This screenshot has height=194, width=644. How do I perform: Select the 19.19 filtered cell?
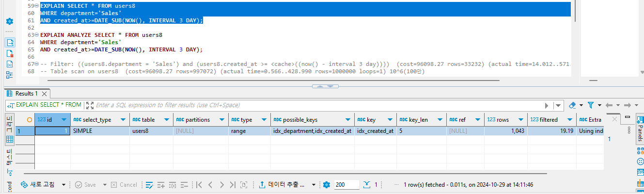[551, 131]
